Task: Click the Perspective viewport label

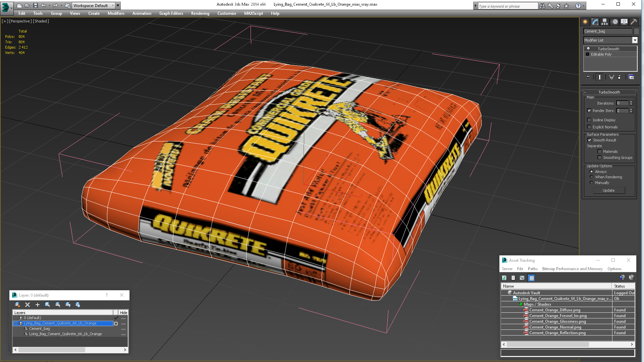Action: [x=20, y=21]
